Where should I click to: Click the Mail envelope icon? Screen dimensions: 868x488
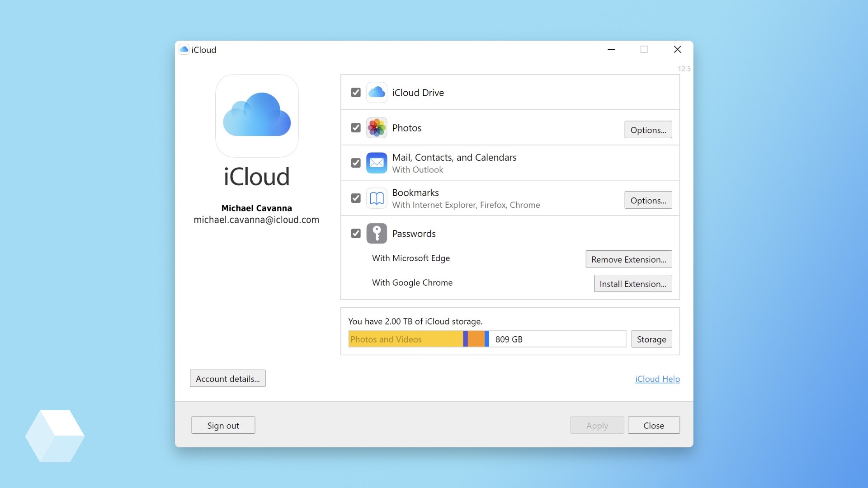click(377, 163)
